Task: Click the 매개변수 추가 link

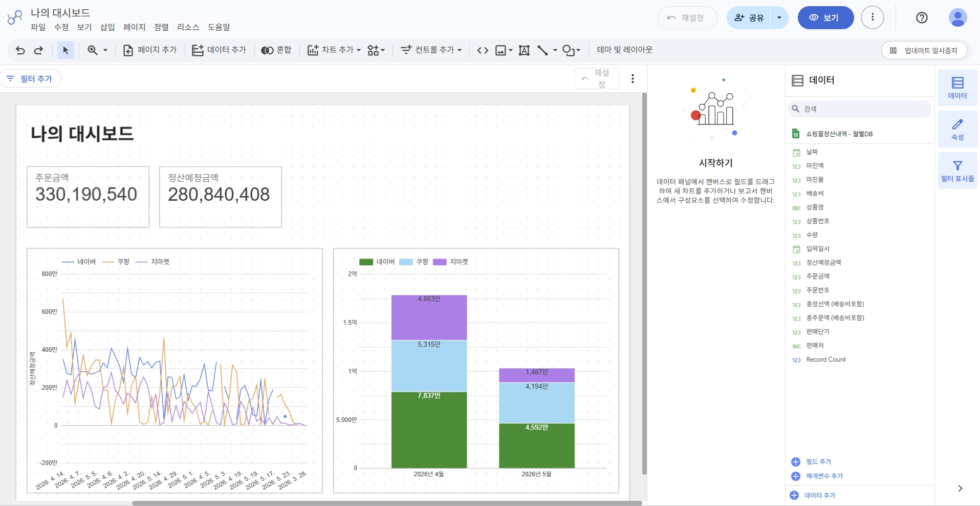Action: [817, 476]
